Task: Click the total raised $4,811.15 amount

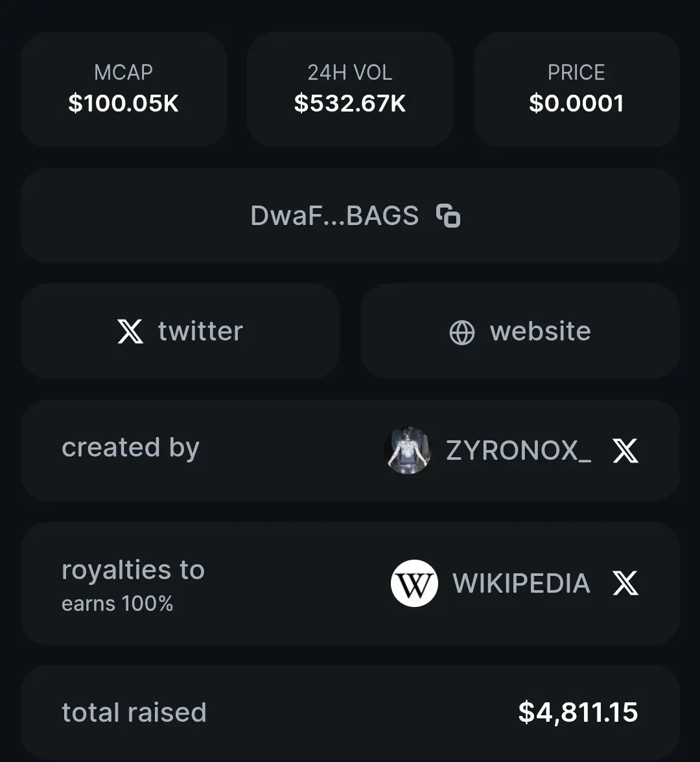Action: [x=578, y=713]
